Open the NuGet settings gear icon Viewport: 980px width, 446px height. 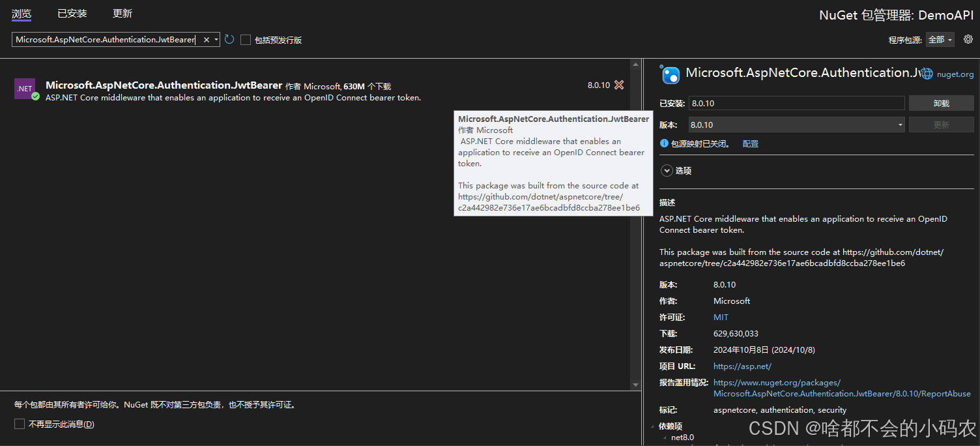click(x=968, y=39)
